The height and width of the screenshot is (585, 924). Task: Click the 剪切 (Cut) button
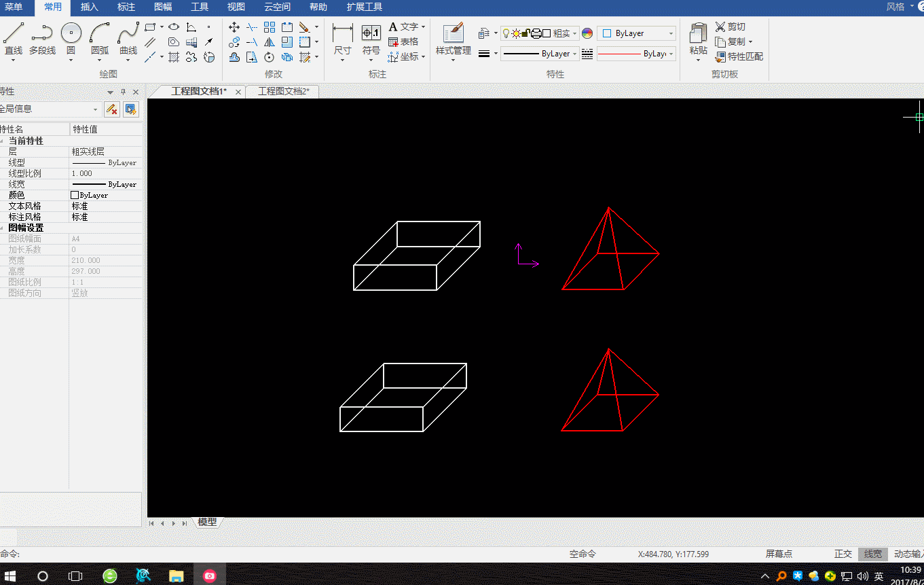click(730, 26)
